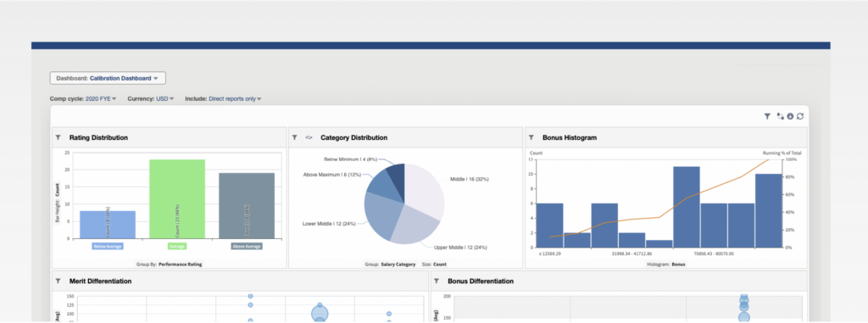Click the Merit Differentiation panel title
Viewport: 868px width, 323px height.
coord(100,281)
